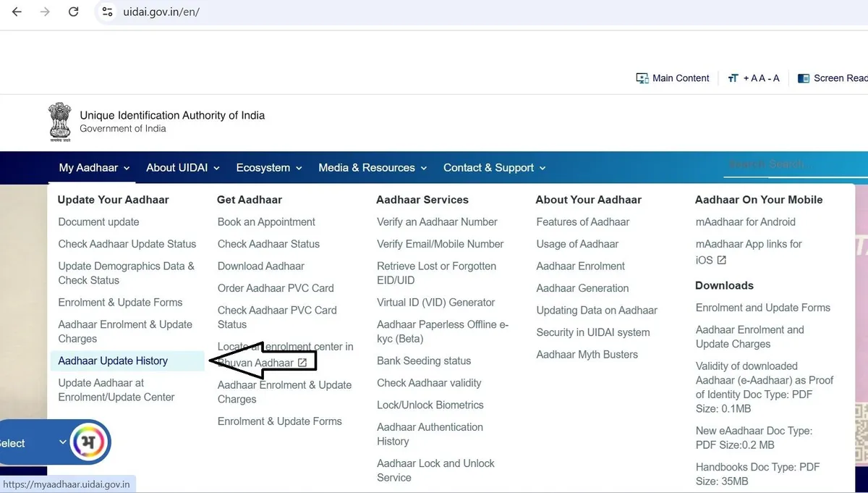
Task: Open the Media & Resources menu
Action: point(373,168)
